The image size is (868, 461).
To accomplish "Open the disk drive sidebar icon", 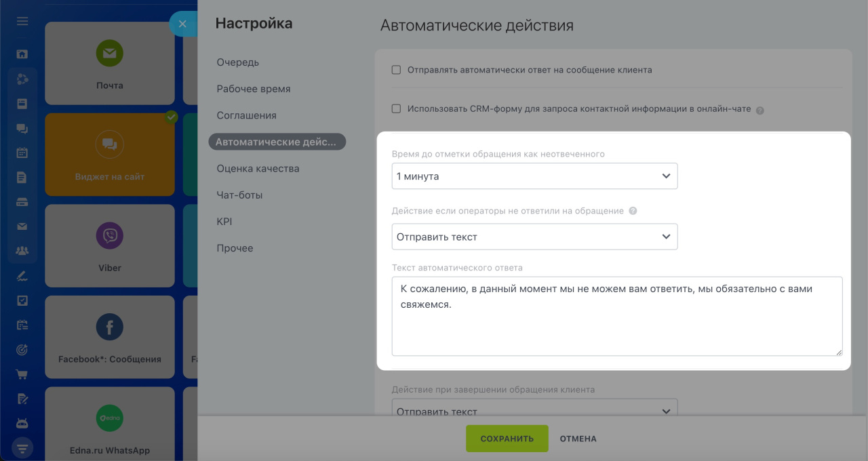I will [22, 201].
